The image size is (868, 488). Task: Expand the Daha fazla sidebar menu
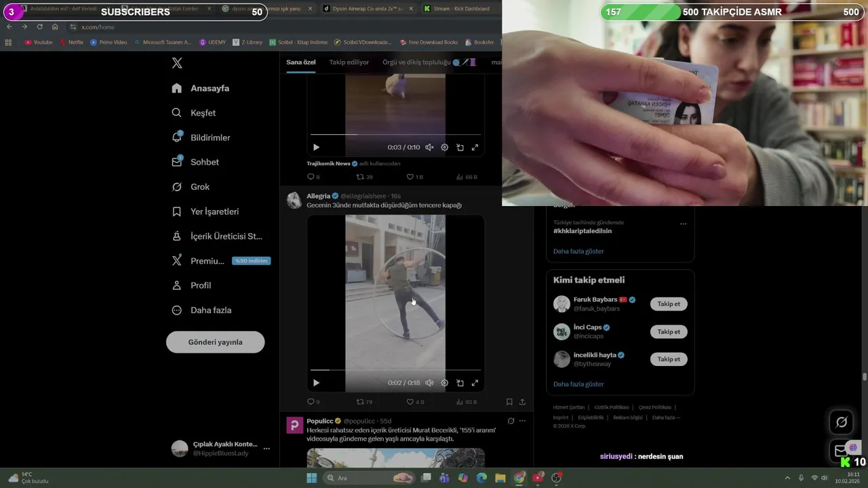click(202, 310)
